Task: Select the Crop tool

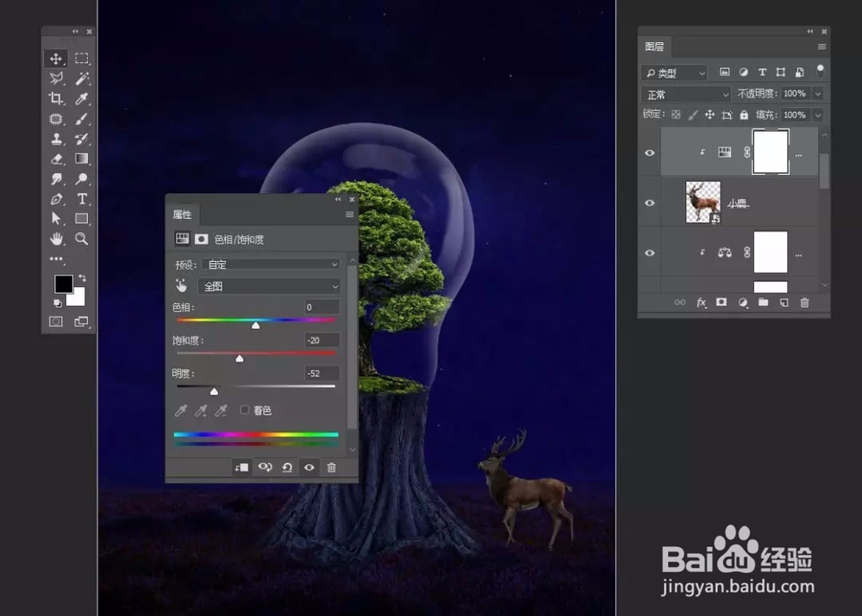Action: 56,99
